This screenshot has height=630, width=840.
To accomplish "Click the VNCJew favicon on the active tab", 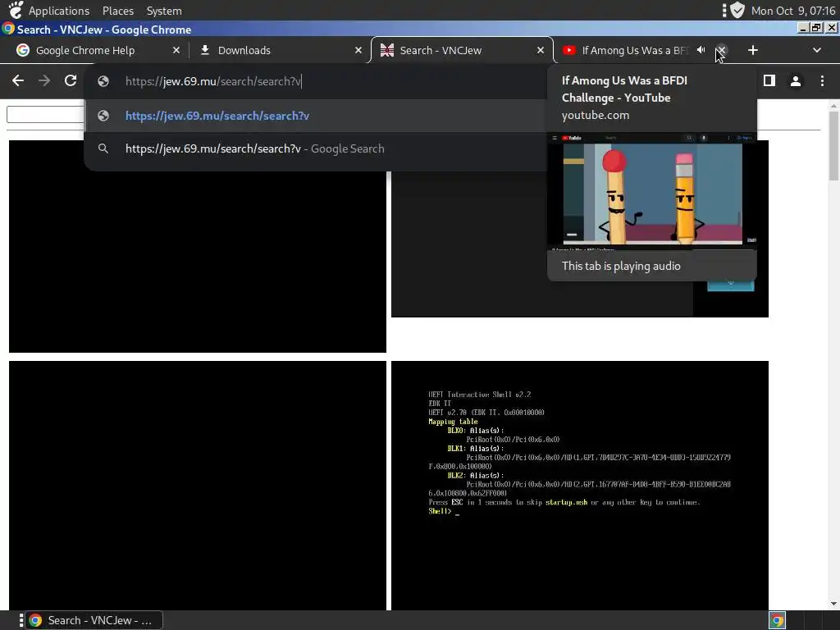I will point(387,50).
